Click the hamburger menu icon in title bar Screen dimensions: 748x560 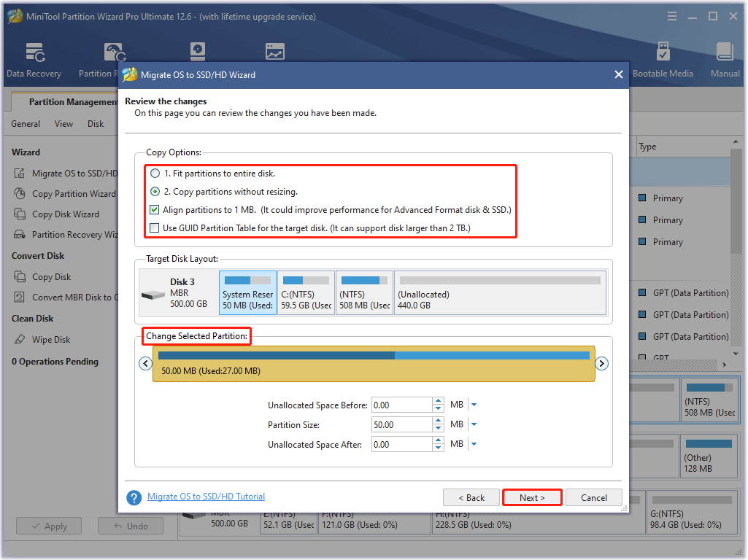tap(671, 16)
